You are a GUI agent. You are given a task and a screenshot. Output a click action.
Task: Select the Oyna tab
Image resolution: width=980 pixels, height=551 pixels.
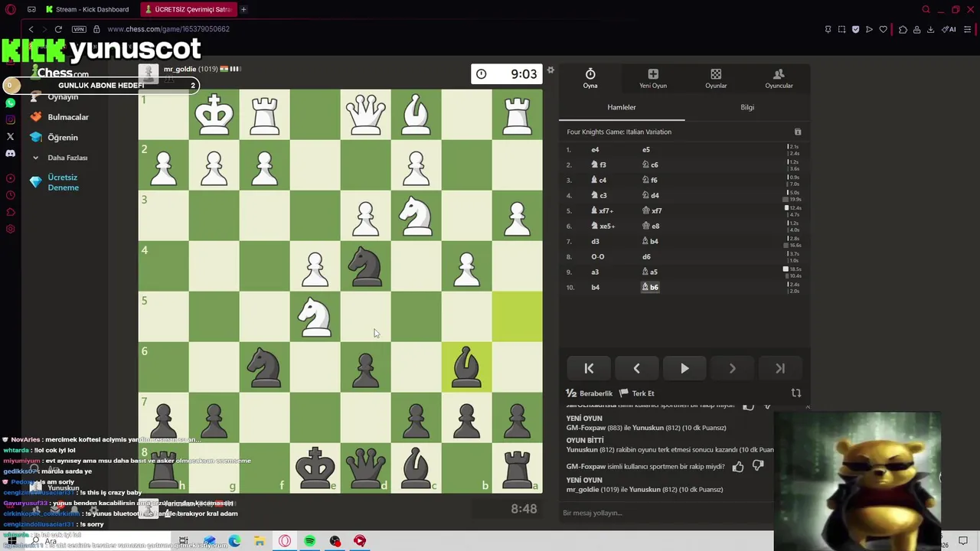(x=590, y=78)
